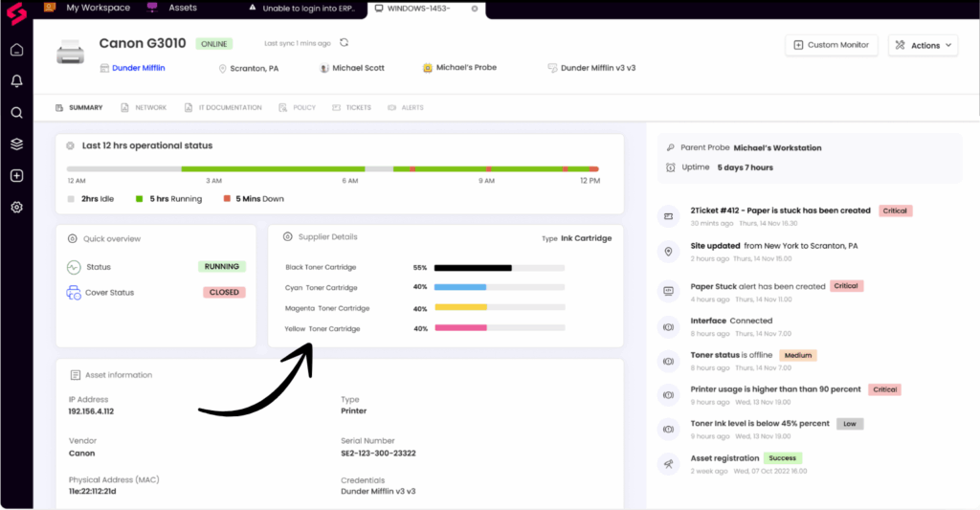Click the ONLINE status badge
This screenshot has height=510, width=980.
click(213, 44)
